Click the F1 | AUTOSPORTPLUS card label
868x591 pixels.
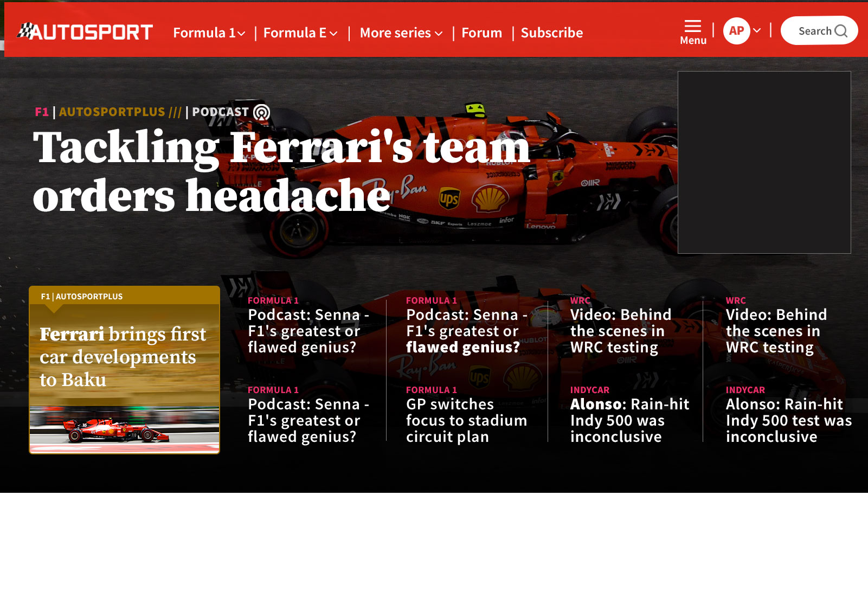coord(82,297)
